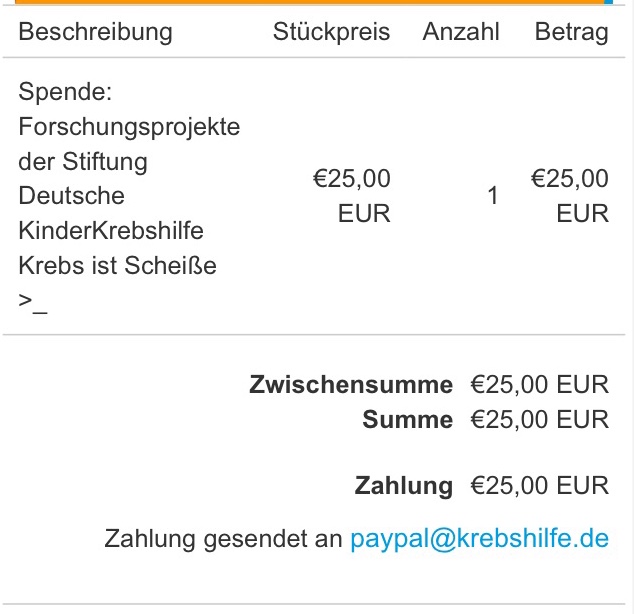The height and width of the screenshot is (614, 634).
Task: Click the 'Zahlung gesendet an' text
Action: click(x=223, y=539)
